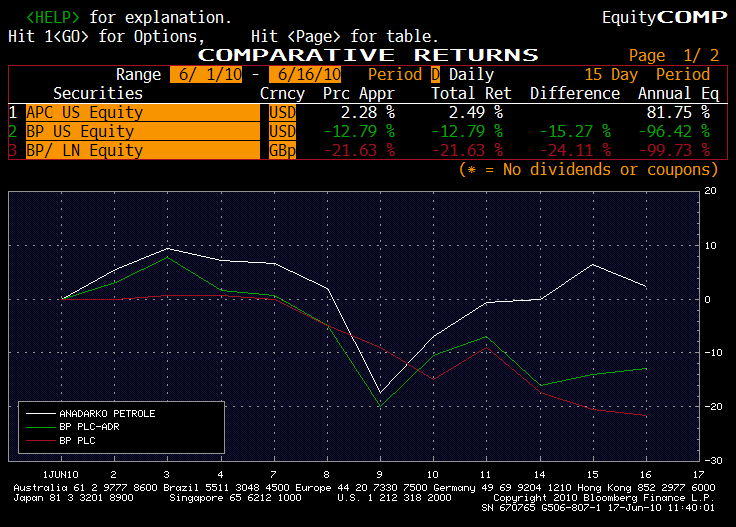Click the range start date field 6/1/10

198,75
